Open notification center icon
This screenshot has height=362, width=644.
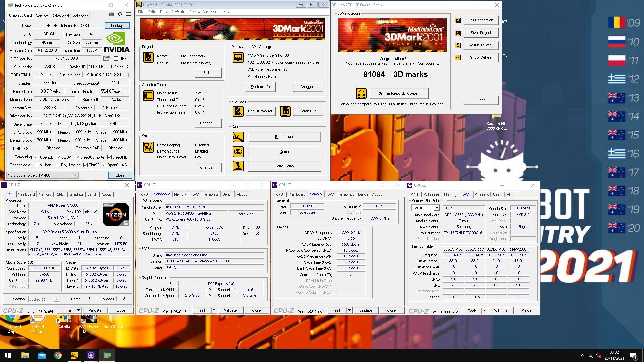pyautogui.click(x=633, y=355)
